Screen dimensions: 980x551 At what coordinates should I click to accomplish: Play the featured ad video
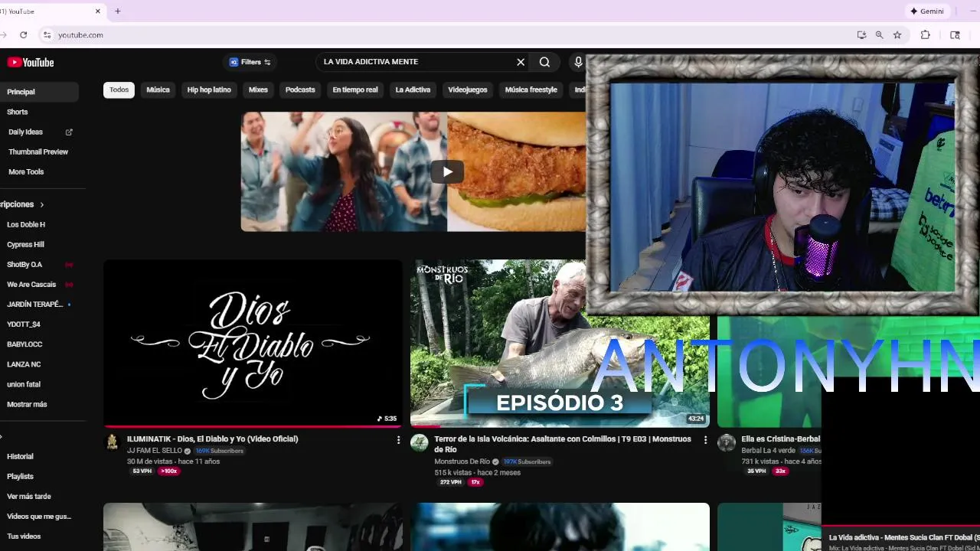(x=447, y=171)
